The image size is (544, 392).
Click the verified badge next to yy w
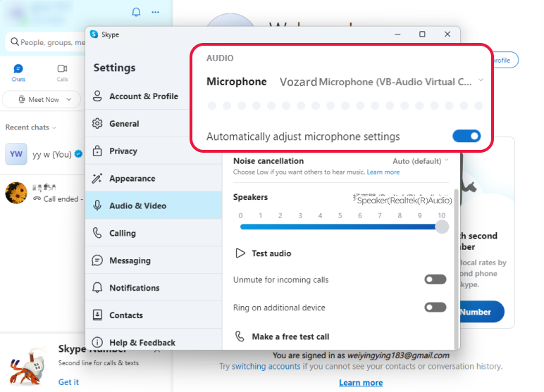coord(79,153)
